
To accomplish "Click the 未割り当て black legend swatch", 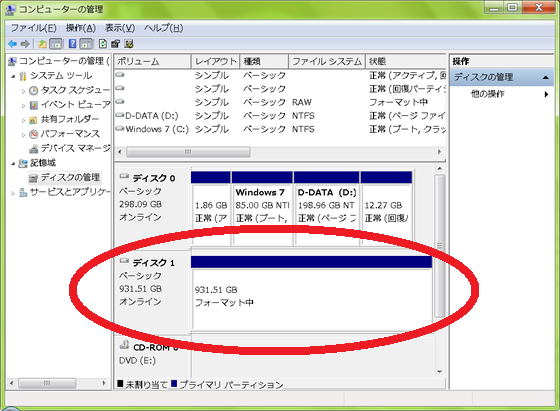I will 120,384.
